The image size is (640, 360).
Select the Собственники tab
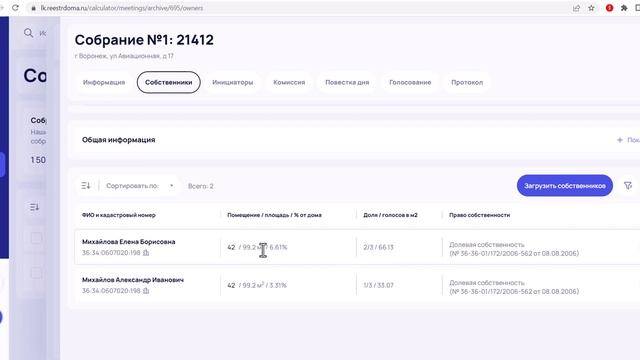tap(169, 82)
